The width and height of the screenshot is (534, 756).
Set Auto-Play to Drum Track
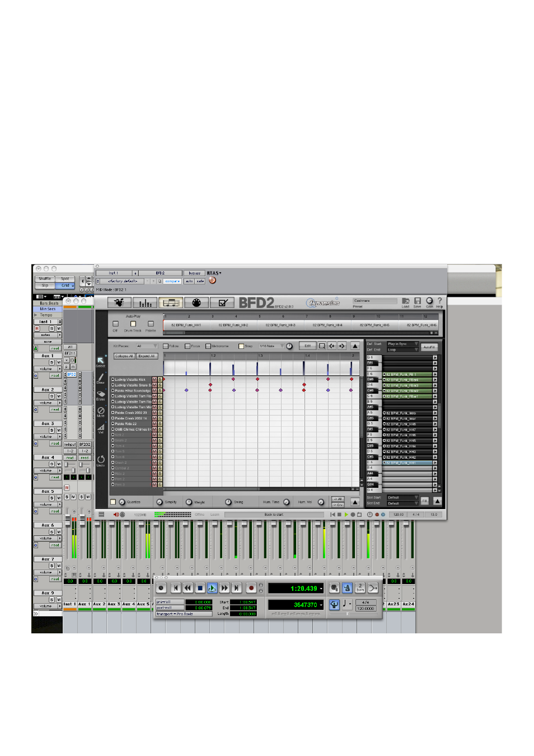coord(133,324)
